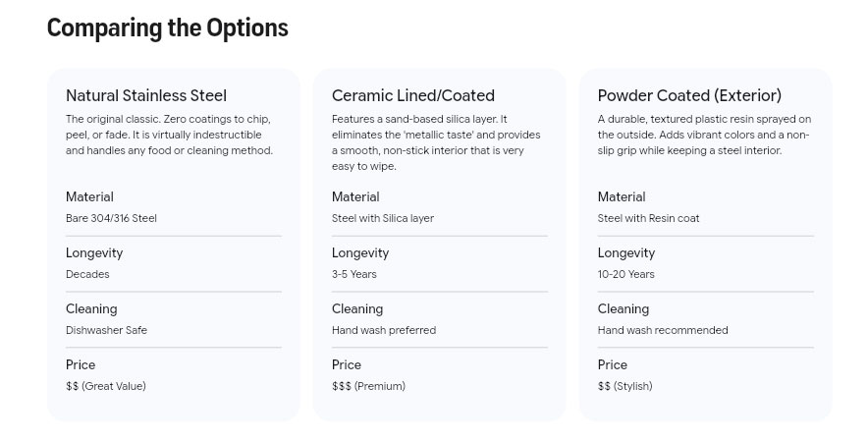Click the Ceramic Lined/Coated card title
The width and height of the screenshot is (868, 442).
tap(413, 95)
